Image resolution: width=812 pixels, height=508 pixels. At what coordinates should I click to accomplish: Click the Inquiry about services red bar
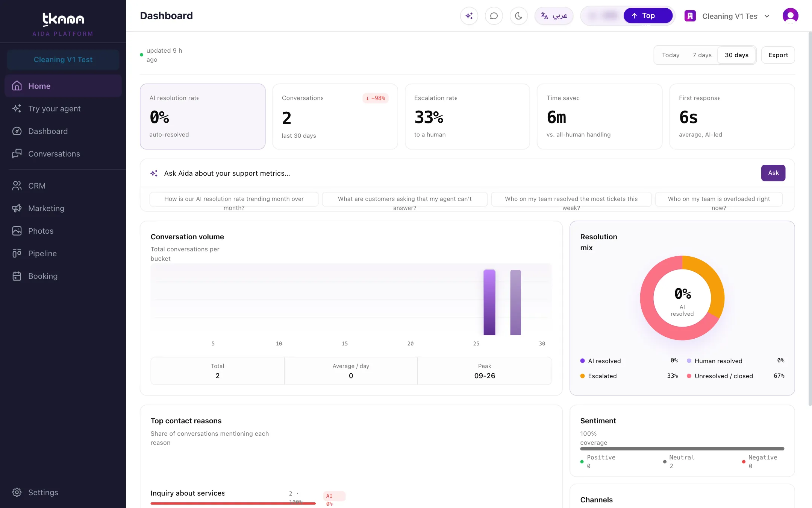(x=233, y=503)
